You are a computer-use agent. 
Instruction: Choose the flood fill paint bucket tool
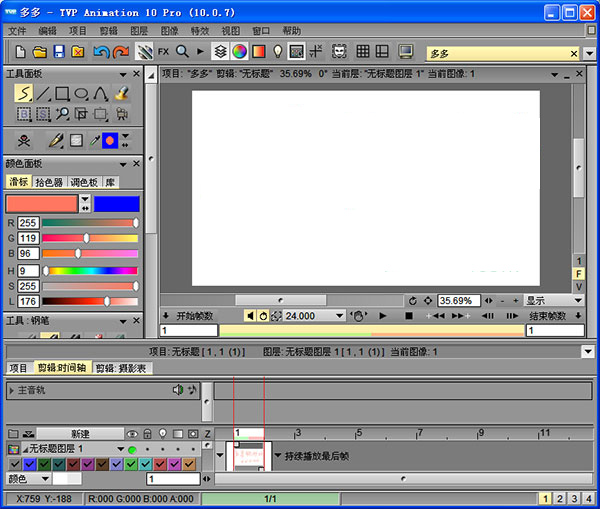click(x=119, y=93)
